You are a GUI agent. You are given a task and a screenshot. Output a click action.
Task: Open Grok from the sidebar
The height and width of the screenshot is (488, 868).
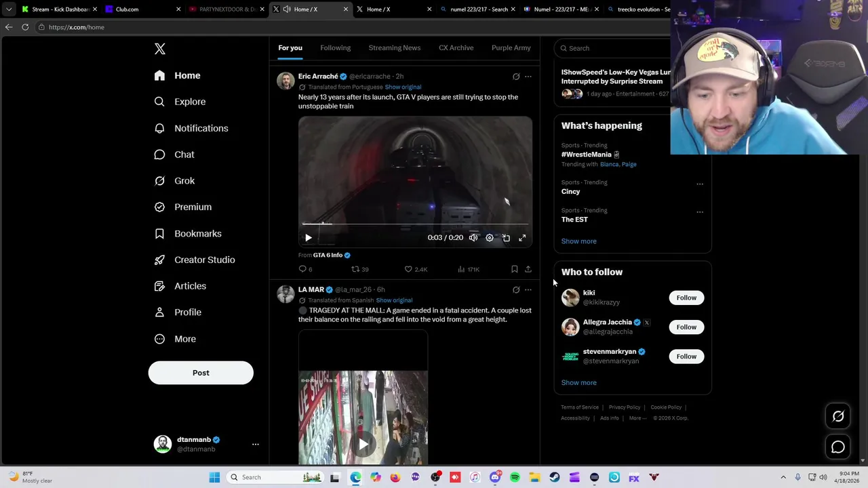click(175, 181)
